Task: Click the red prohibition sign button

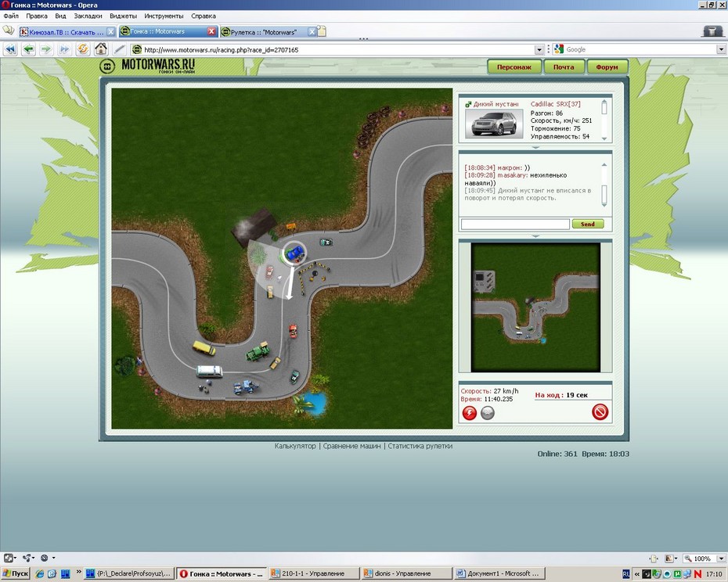Action: [x=600, y=411]
